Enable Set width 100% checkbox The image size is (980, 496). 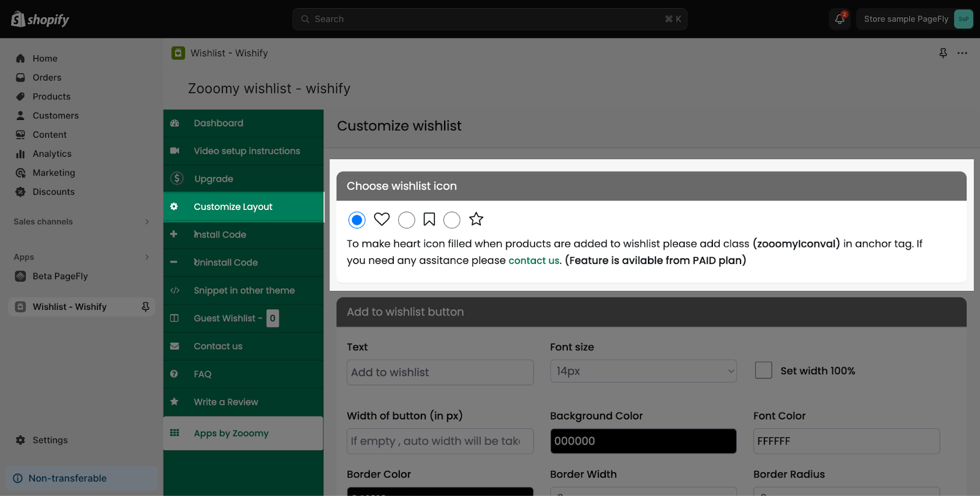tap(763, 370)
